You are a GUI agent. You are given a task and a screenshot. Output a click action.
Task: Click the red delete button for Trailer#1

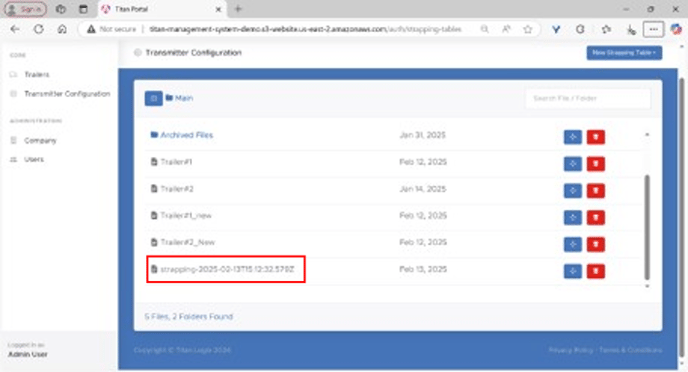coord(596,164)
